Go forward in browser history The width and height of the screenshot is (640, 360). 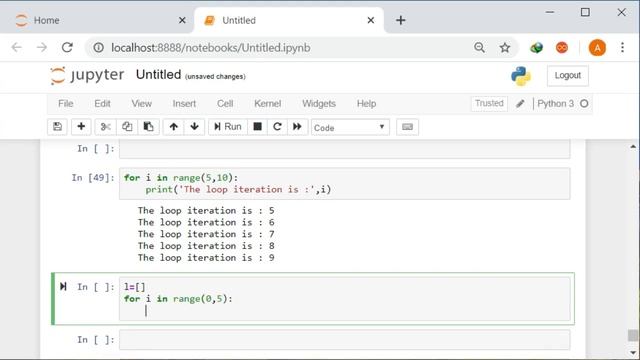[x=42, y=48]
